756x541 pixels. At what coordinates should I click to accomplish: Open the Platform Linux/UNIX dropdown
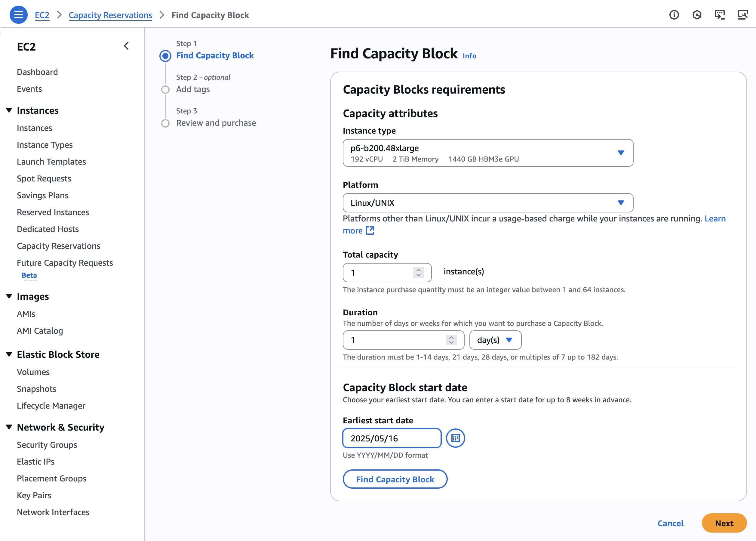(488, 203)
